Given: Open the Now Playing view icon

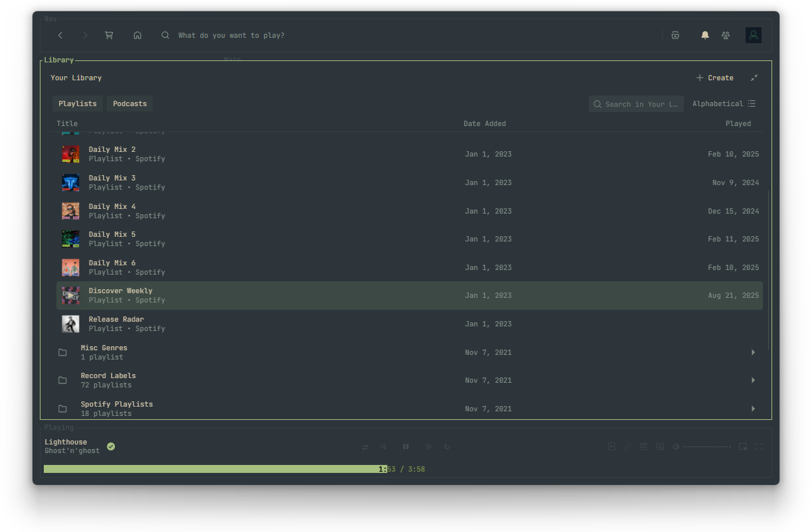Looking at the screenshot, I should (x=611, y=446).
